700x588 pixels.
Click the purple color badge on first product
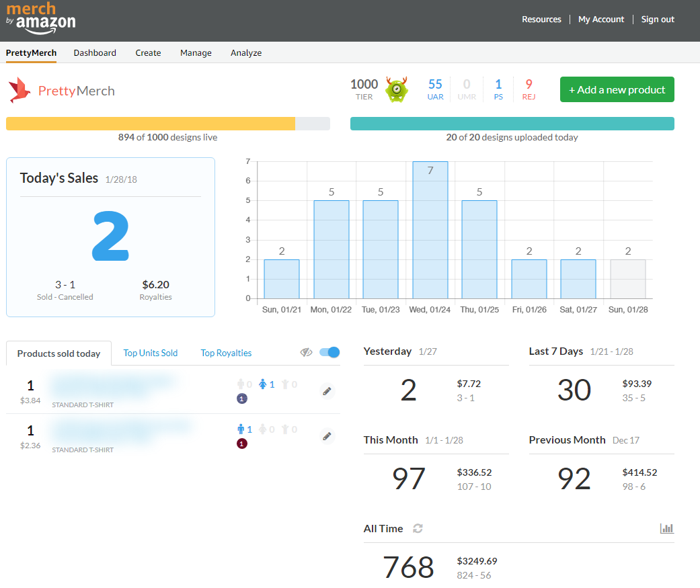tap(242, 398)
